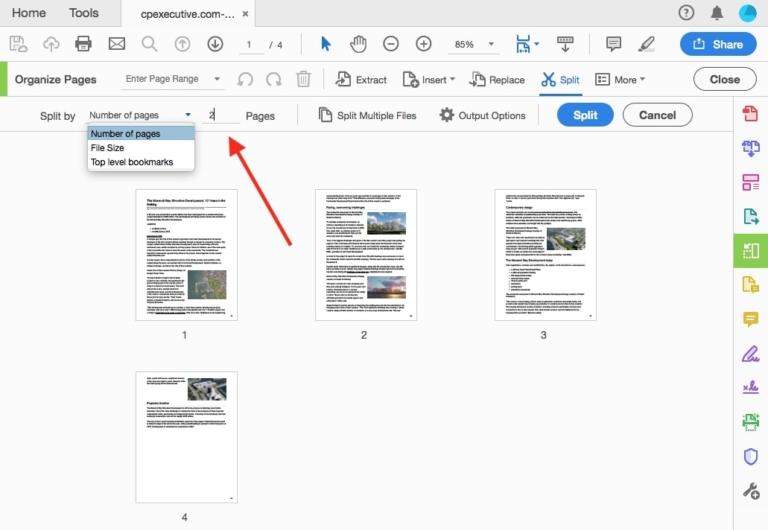The height and width of the screenshot is (530, 768).
Task: Select Top level bookmarks option
Action: pos(131,162)
